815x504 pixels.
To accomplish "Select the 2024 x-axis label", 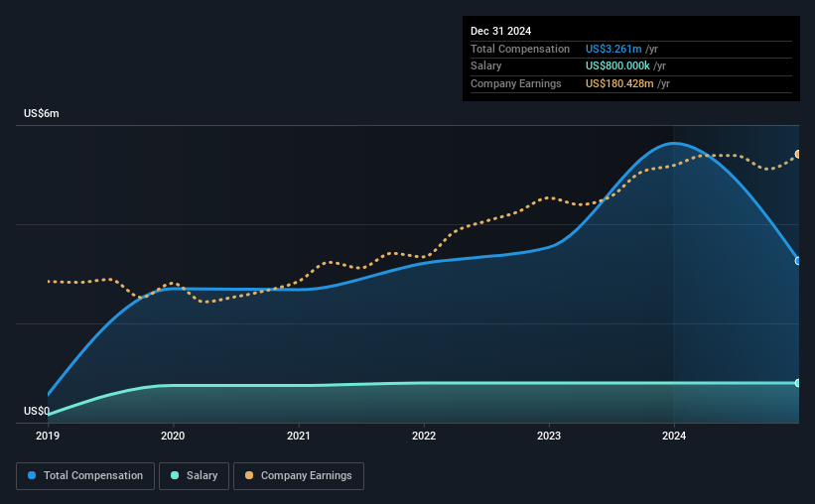I will click(x=674, y=436).
